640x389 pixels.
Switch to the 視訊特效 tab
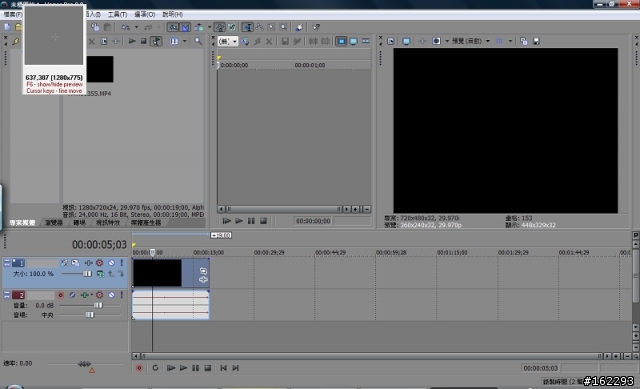click(108, 223)
